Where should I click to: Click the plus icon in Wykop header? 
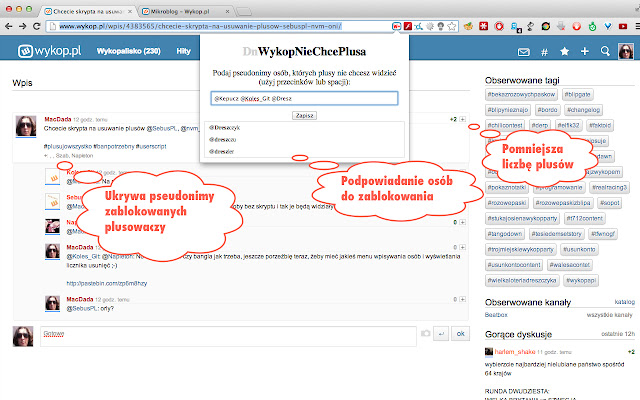pos(584,51)
